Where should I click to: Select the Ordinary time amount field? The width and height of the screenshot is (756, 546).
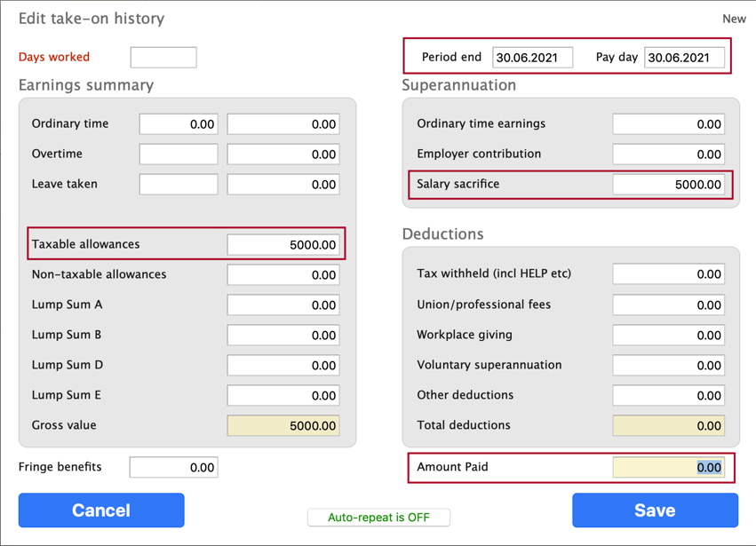click(x=283, y=124)
